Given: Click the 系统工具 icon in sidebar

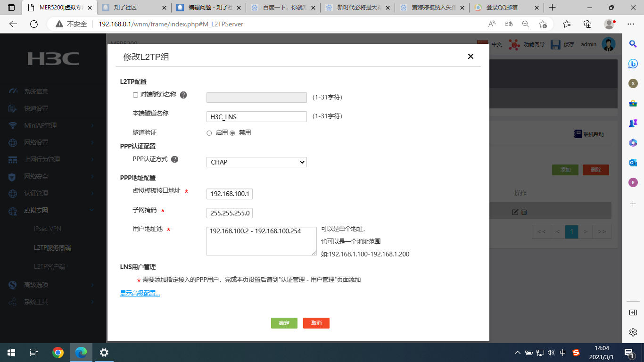Looking at the screenshot, I should [13, 302].
